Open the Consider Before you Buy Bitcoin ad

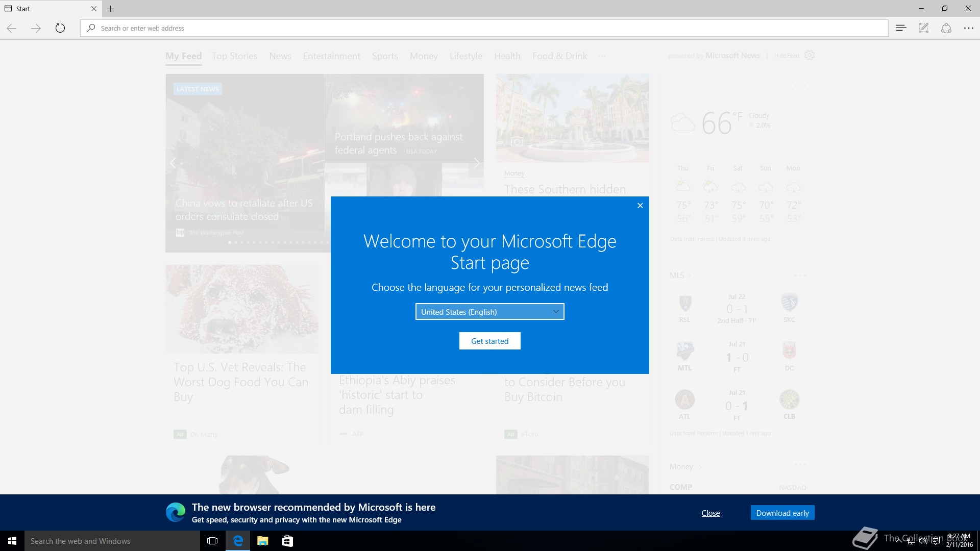[565, 389]
